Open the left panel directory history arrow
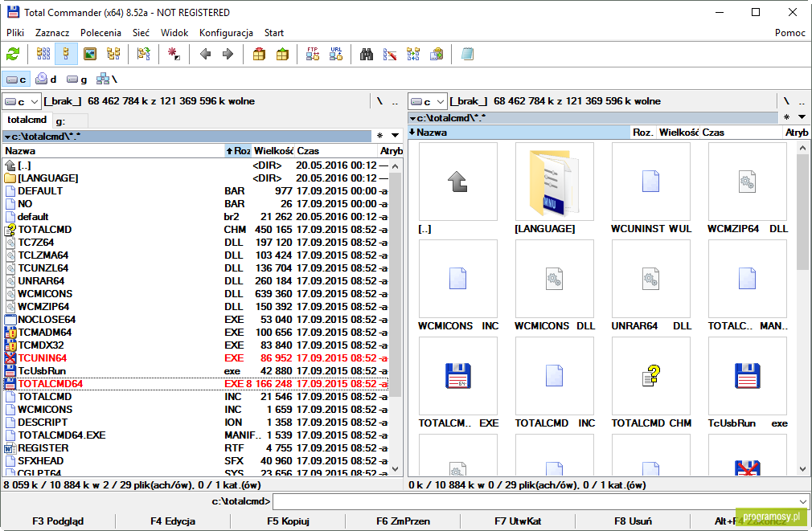The image size is (812, 531). (395, 136)
